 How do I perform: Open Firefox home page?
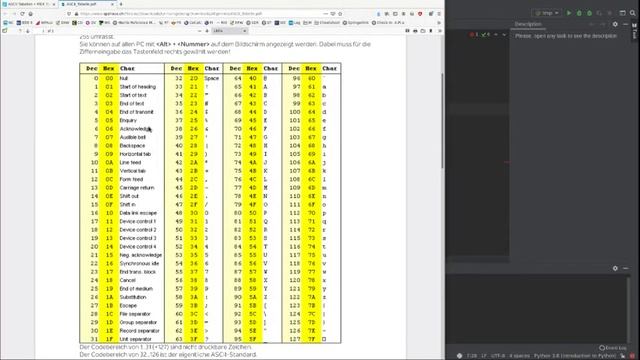click(31, 13)
